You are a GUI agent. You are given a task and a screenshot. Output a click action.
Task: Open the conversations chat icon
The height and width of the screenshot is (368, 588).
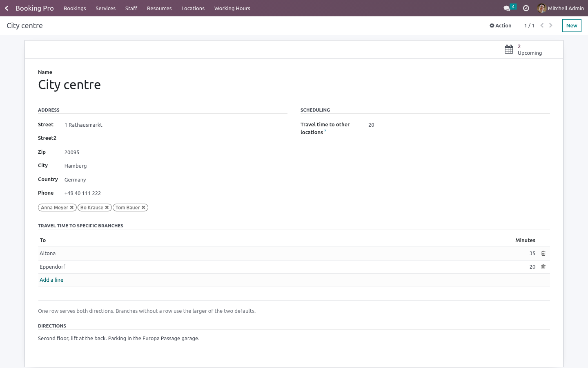507,8
